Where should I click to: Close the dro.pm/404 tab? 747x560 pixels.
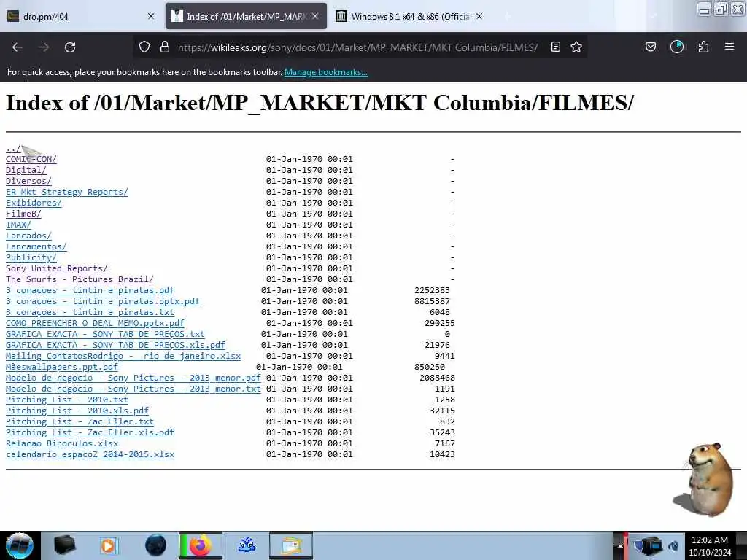[151, 16]
